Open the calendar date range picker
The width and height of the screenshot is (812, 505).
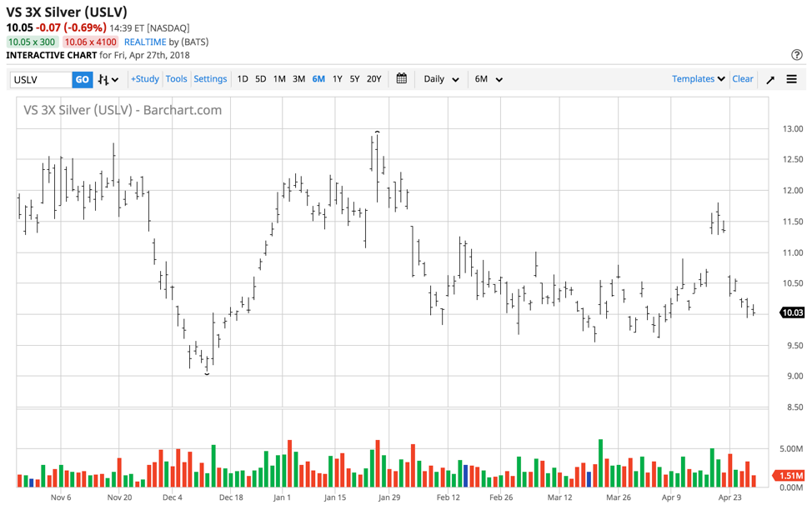point(401,78)
